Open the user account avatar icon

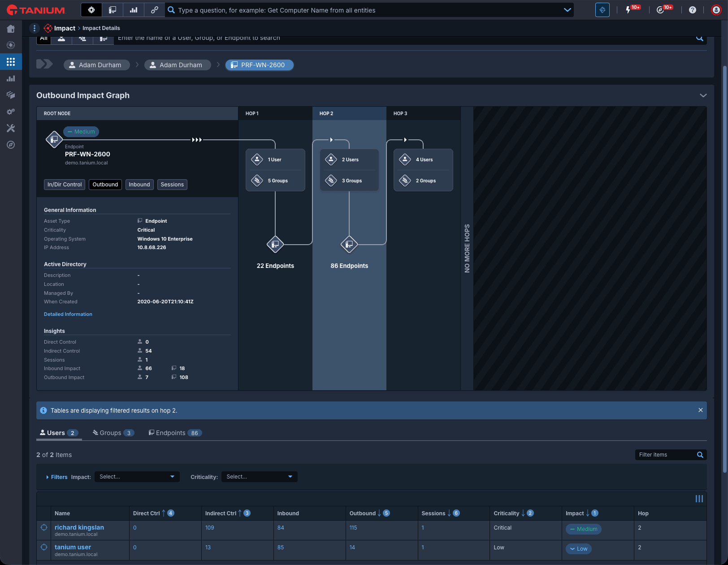click(716, 10)
